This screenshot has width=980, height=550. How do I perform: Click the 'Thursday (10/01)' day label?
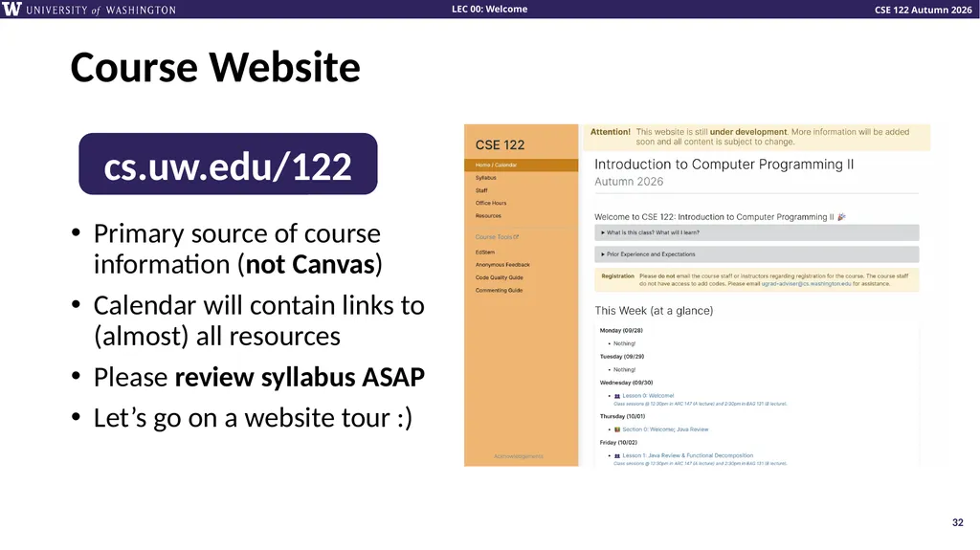click(x=622, y=417)
